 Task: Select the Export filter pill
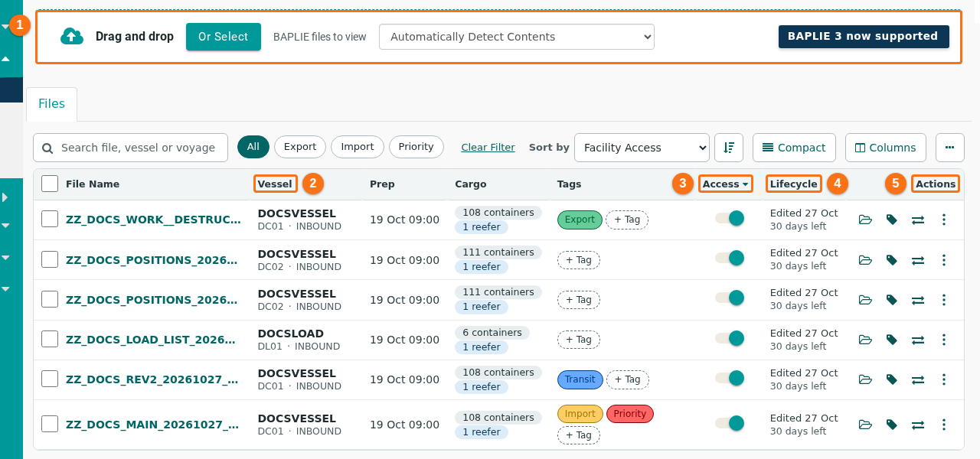point(300,147)
